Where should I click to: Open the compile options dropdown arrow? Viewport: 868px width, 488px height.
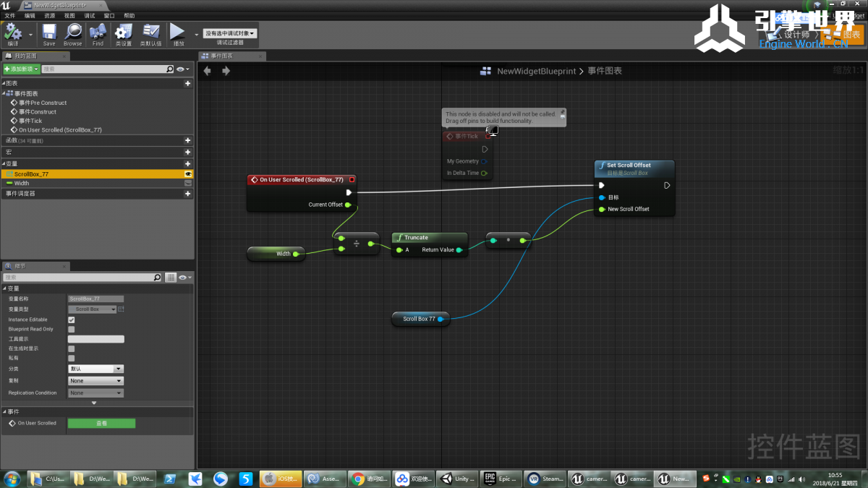click(x=30, y=34)
